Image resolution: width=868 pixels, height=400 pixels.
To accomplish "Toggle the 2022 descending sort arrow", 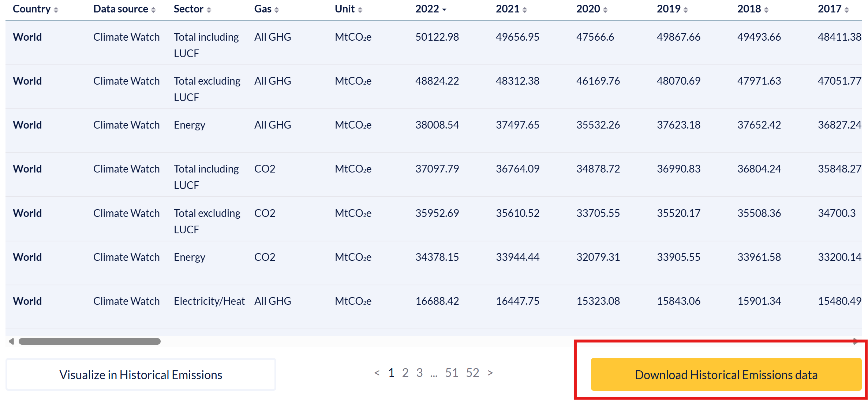I will tap(444, 10).
